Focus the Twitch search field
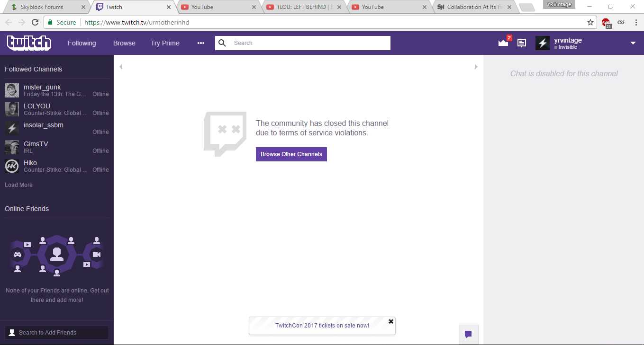Screen dimensions: 644x345 coord(303,43)
